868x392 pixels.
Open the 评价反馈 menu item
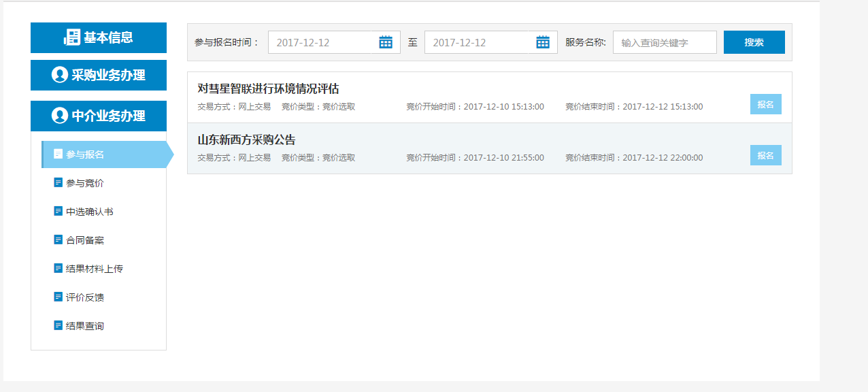[85, 297]
